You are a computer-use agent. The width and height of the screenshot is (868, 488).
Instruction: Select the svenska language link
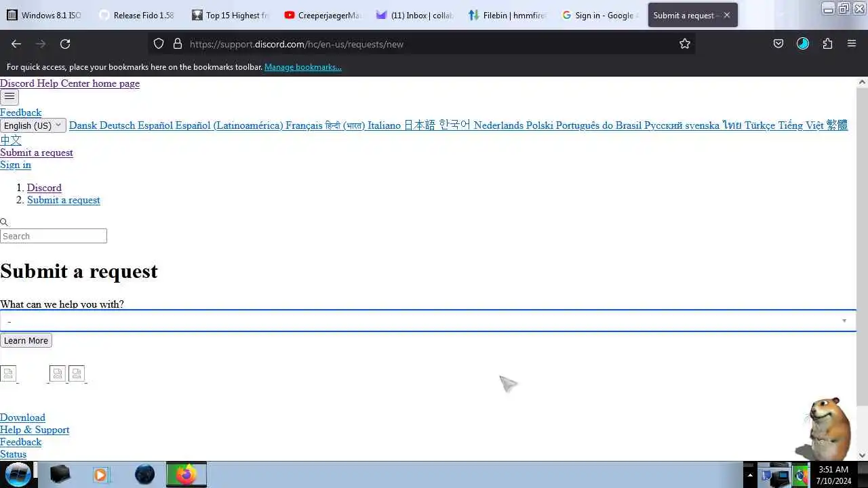[702, 125]
